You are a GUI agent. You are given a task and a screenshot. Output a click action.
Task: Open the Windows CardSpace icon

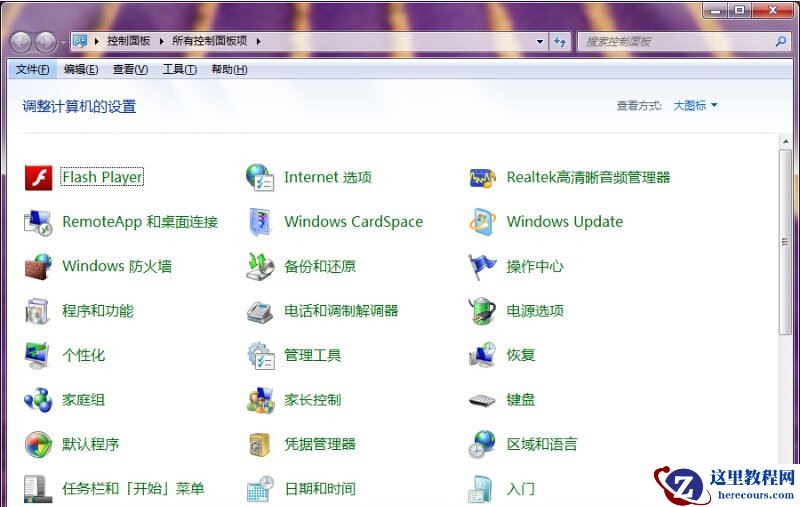[260, 222]
